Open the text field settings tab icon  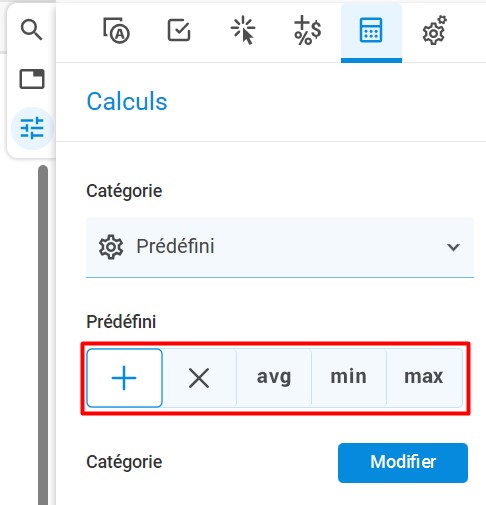(116, 31)
